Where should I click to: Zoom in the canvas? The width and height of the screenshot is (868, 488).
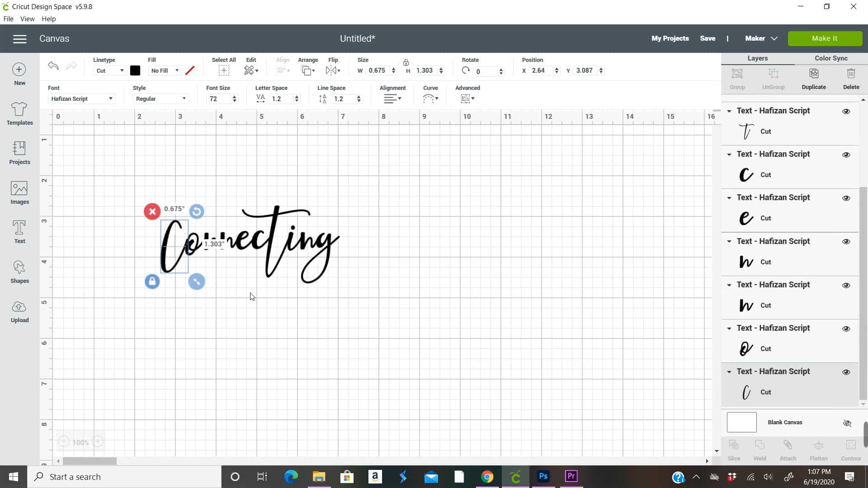tap(98, 442)
